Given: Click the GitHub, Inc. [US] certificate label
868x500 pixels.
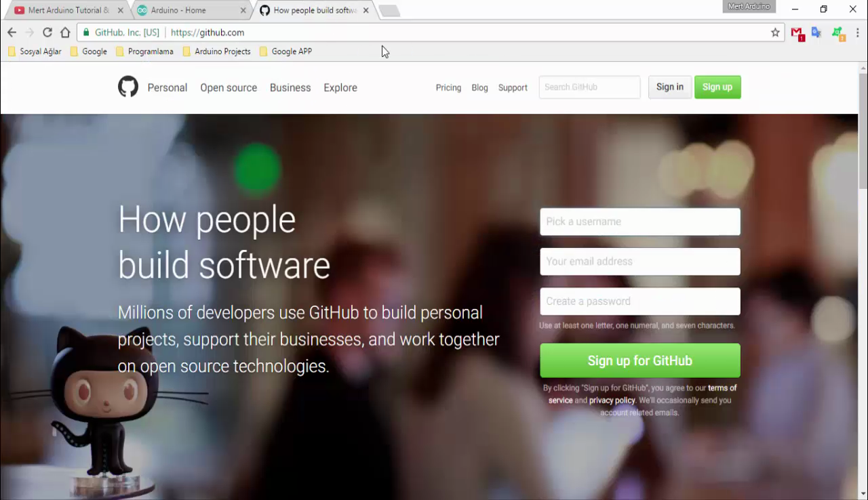Looking at the screenshot, I should point(127,33).
